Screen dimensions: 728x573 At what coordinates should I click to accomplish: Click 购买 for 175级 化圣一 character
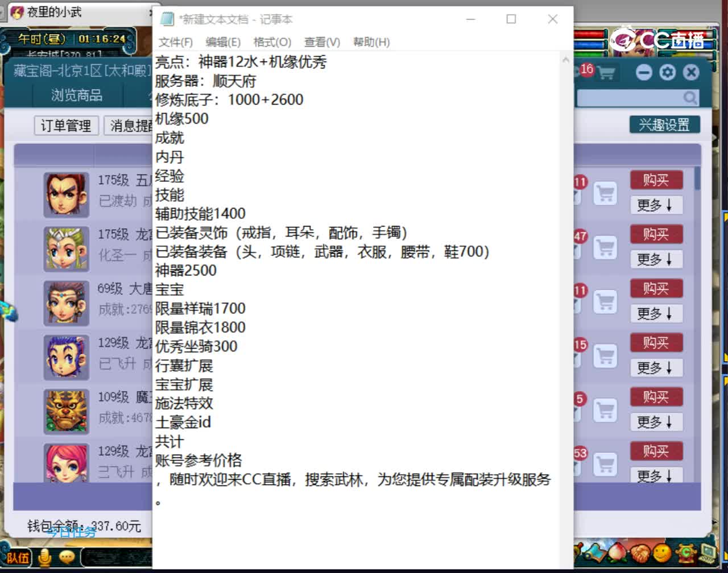[656, 234]
